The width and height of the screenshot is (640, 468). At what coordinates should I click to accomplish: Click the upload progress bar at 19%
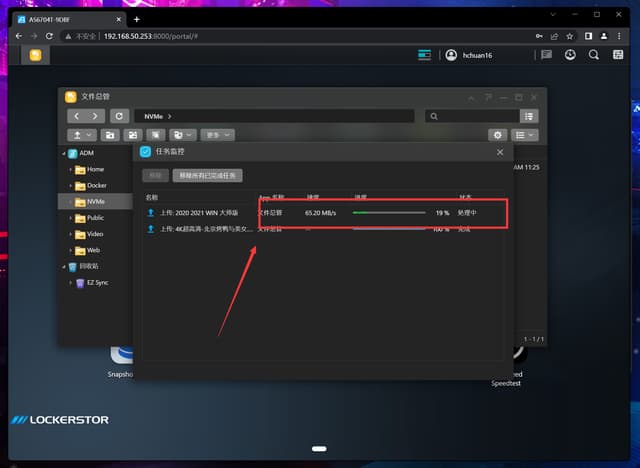coord(389,213)
